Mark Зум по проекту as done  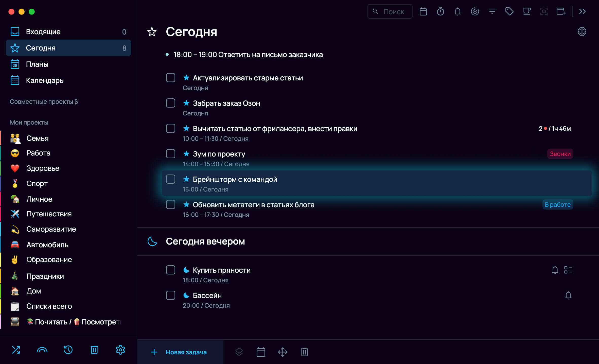coord(171,154)
